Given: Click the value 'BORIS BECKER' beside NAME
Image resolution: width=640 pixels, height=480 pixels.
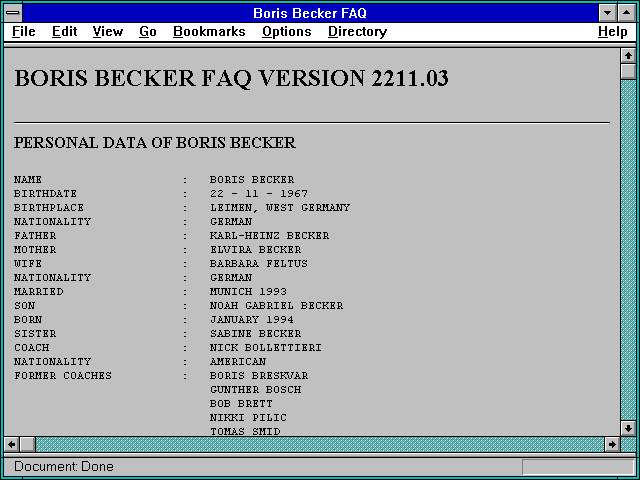Looking at the screenshot, I should tap(252, 180).
